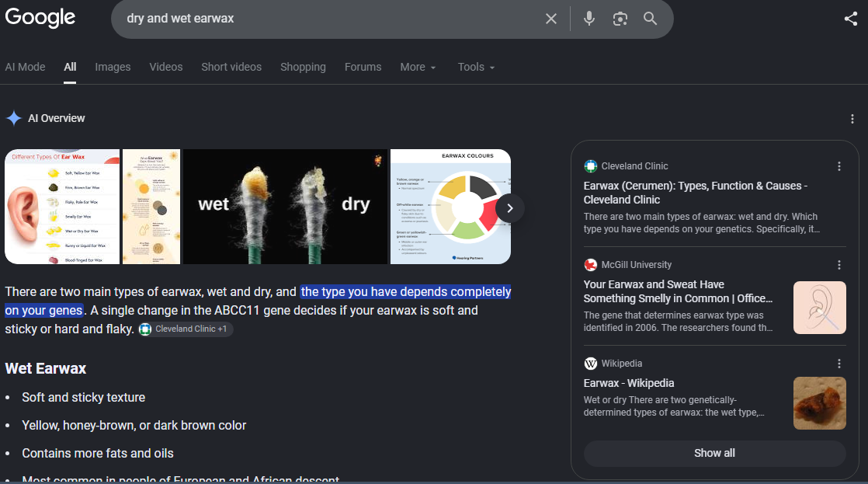868x484 pixels.
Task: Open the beige earwax infographic thumbnail
Action: pos(151,207)
